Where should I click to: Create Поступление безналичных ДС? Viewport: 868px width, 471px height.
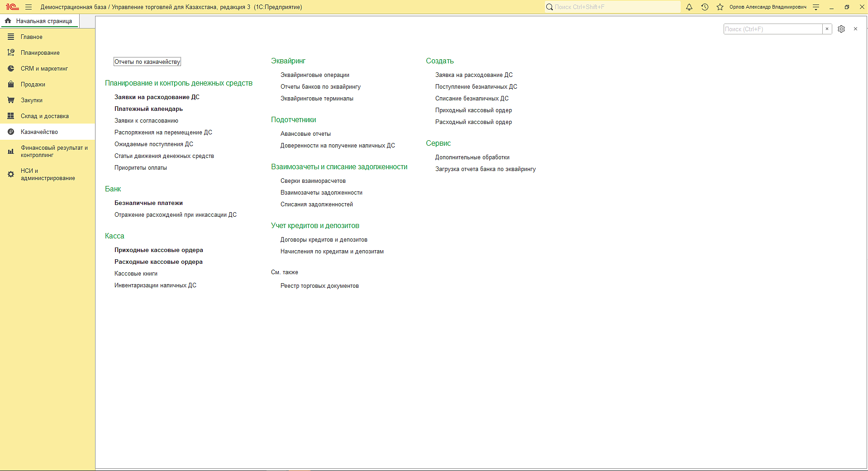(x=476, y=86)
